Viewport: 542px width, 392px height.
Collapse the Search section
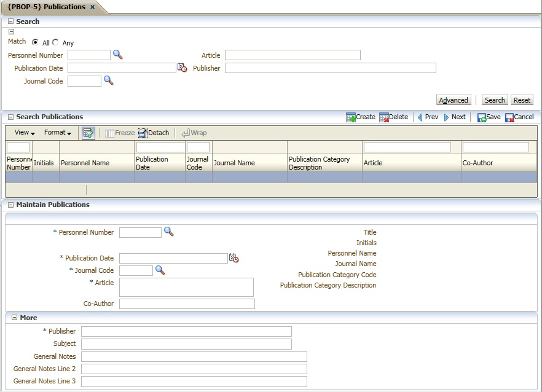click(10, 22)
